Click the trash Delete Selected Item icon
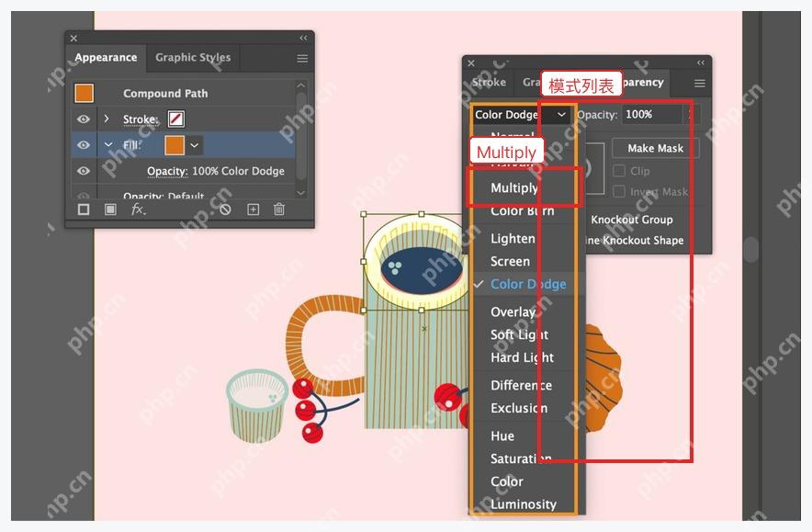Image resolution: width=812 pixels, height=532 pixels. [279, 209]
